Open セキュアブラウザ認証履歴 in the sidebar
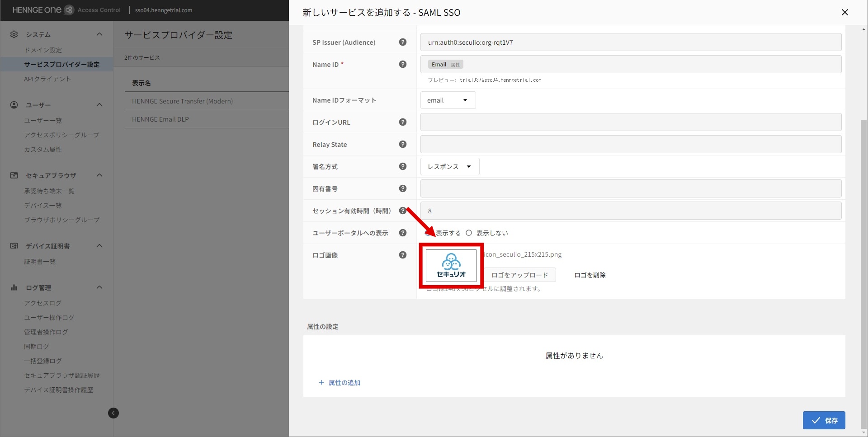The image size is (868, 437). point(62,376)
